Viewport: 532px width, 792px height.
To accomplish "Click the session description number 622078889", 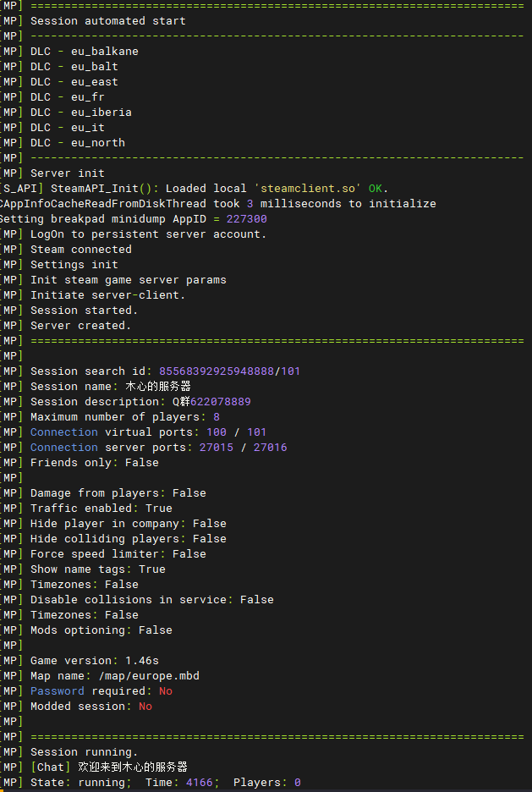I will point(220,401).
